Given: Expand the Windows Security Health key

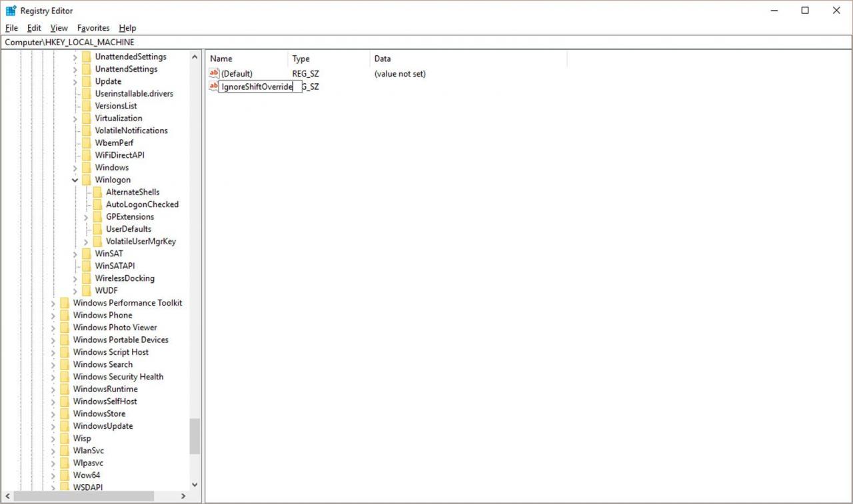Looking at the screenshot, I should coord(53,377).
